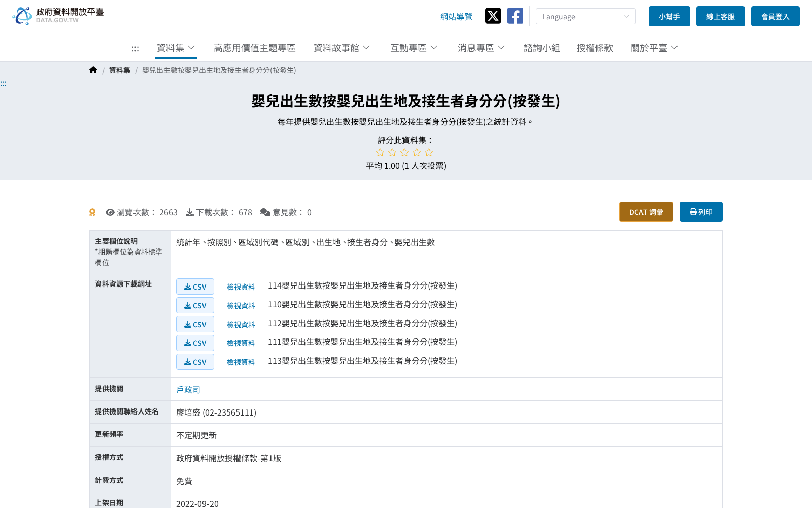
Task: Click the DCAT 詞彙 button
Action: 646,212
